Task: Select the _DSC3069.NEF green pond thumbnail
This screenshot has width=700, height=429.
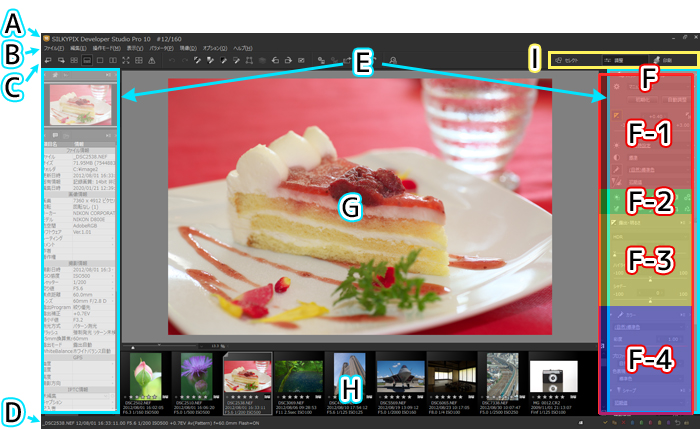Action: pyautogui.click(x=298, y=383)
